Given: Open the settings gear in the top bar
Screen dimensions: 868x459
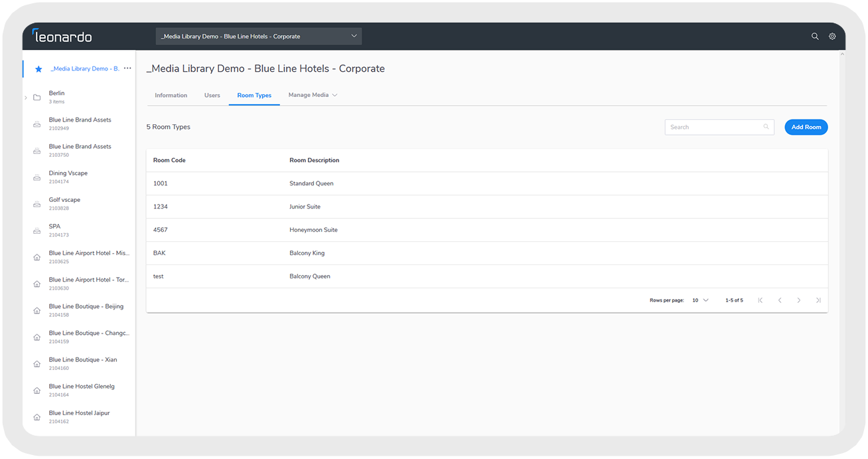Looking at the screenshot, I should coord(832,37).
